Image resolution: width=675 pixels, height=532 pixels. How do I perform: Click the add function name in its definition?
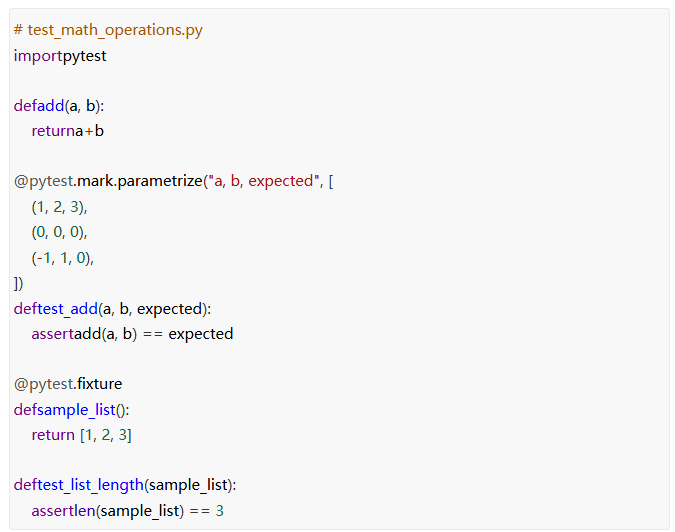pyautogui.click(x=50, y=106)
